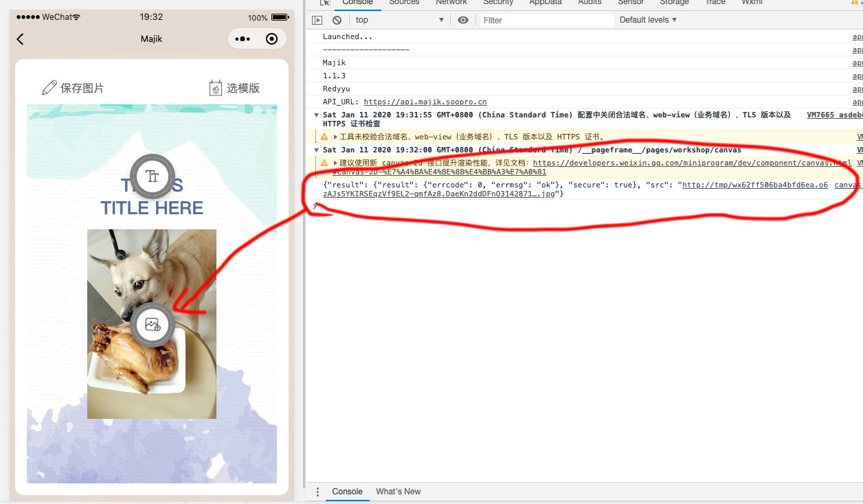863x504 pixels.
Task: Show the console sidebar
Action: point(317,21)
